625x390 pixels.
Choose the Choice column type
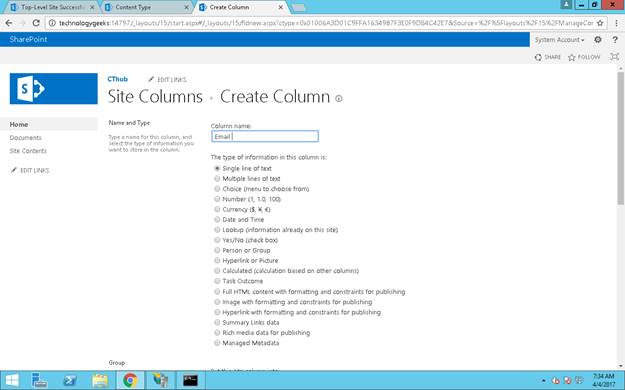[217, 189]
